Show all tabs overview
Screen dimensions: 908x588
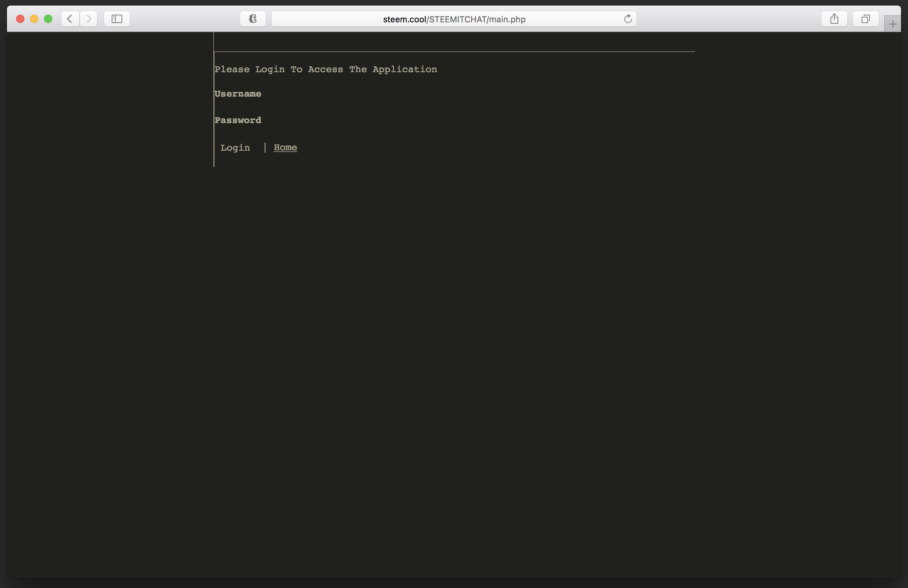pos(865,19)
